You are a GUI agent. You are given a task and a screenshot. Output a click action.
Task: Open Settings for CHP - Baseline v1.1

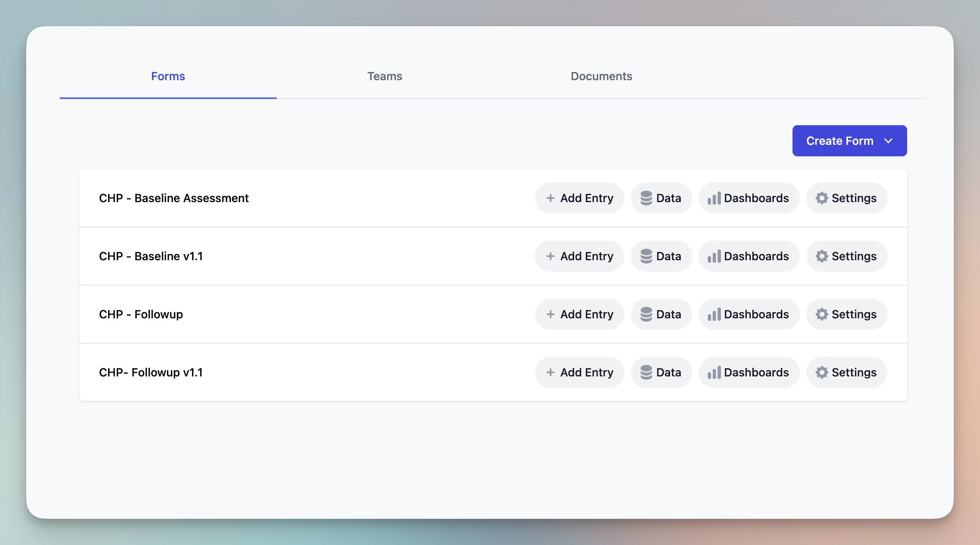(x=847, y=256)
